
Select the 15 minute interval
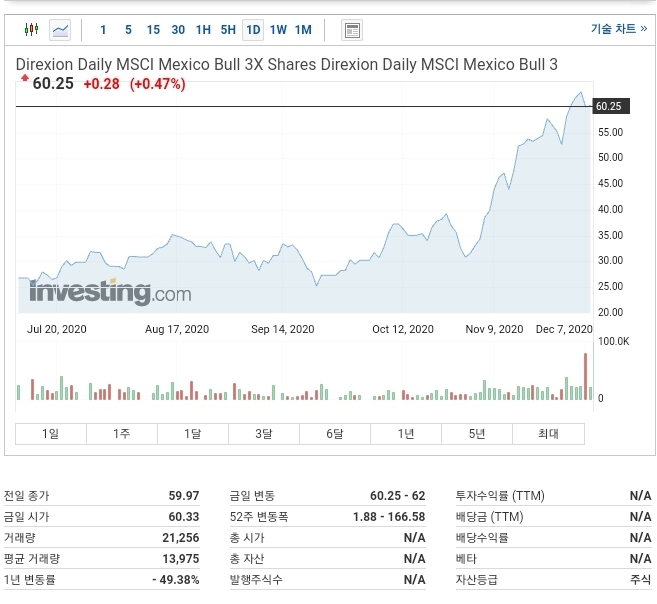pyautogui.click(x=153, y=30)
